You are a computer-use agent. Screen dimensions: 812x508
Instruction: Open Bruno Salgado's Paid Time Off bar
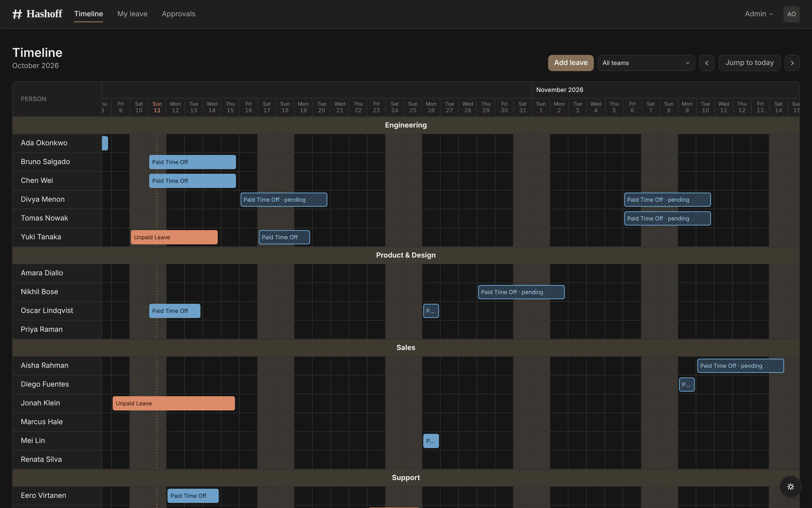[x=192, y=162]
